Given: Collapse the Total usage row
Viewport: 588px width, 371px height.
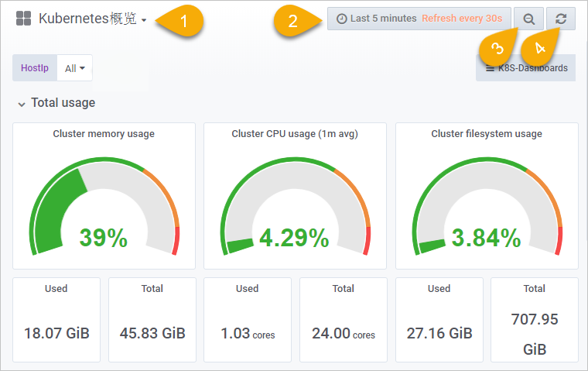Looking at the screenshot, I should (x=22, y=104).
